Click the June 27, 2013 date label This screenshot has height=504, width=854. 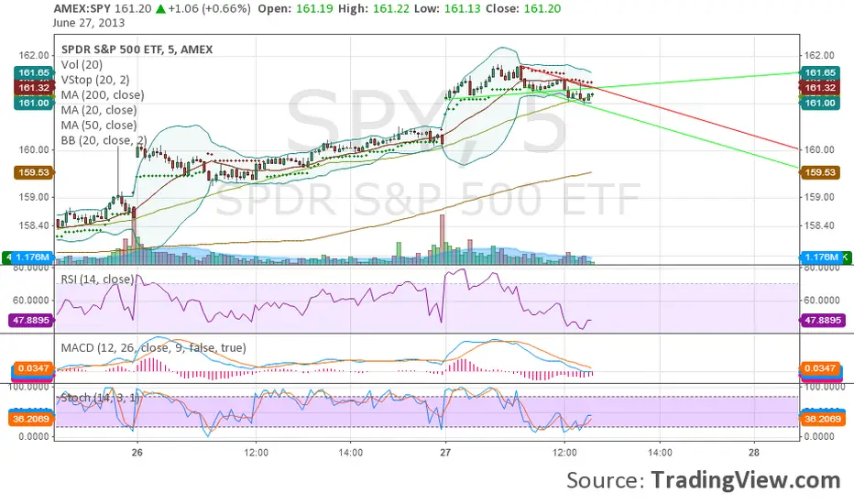(x=89, y=23)
